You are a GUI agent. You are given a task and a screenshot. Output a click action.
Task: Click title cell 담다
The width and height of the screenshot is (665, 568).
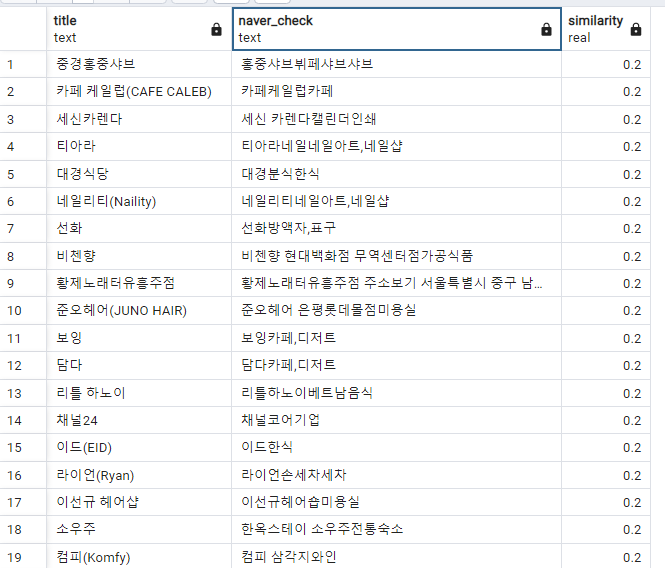click(139, 365)
